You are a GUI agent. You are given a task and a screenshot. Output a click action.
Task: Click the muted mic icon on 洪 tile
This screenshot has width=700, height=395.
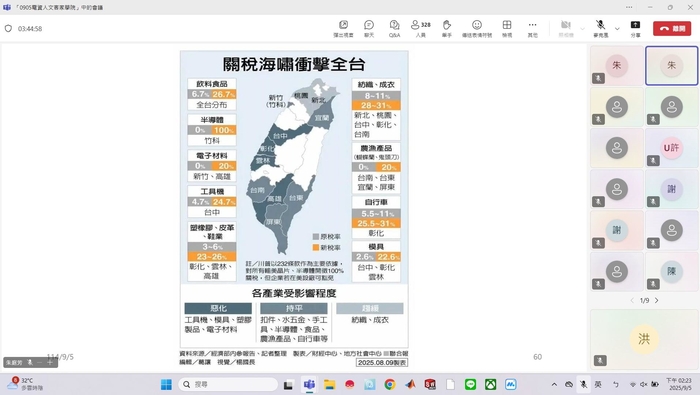(600, 360)
